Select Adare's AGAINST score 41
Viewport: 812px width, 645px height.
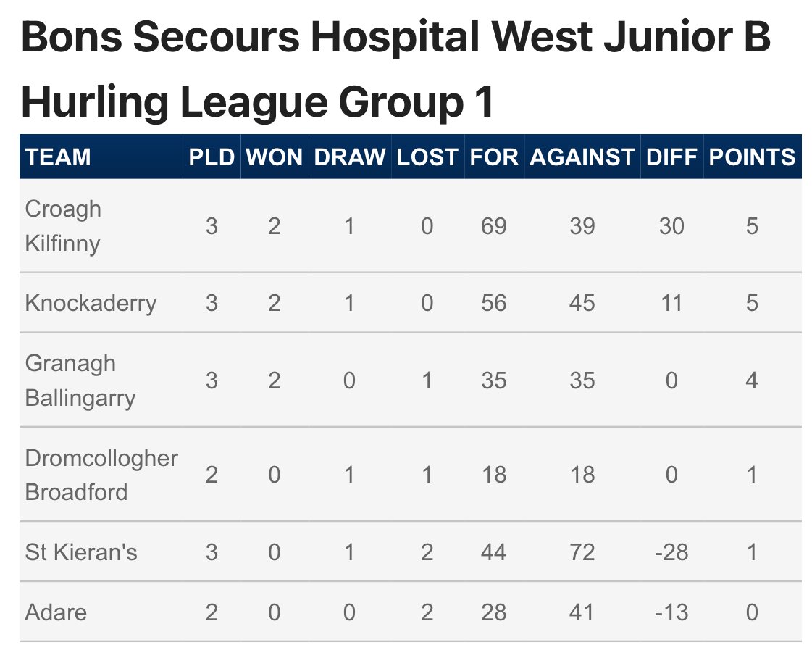click(582, 612)
